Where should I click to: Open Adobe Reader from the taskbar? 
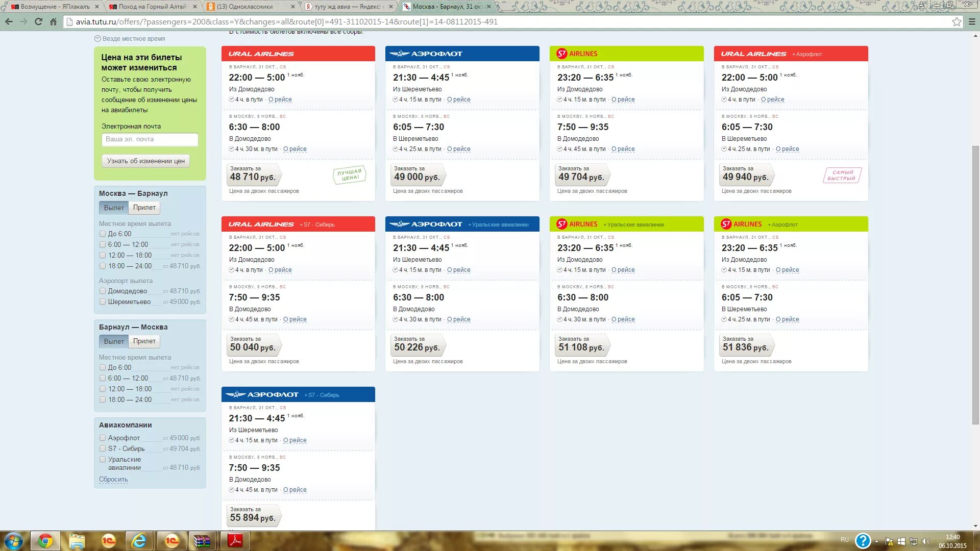pyautogui.click(x=235, y=541)
